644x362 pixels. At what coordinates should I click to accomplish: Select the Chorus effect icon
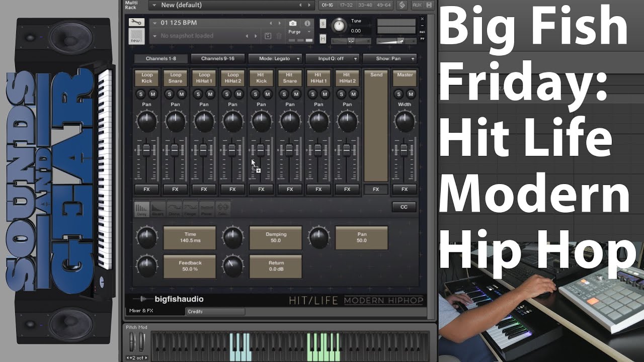pyautogui.click(x=174, y=209)
